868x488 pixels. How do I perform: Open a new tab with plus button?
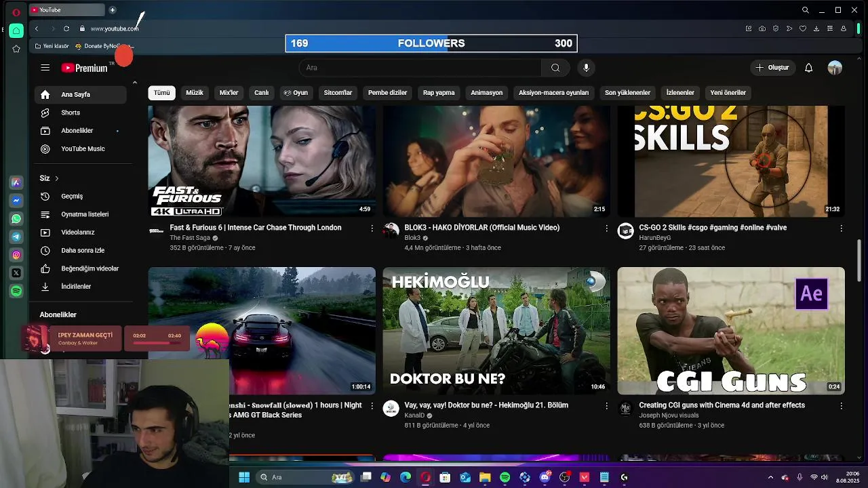(x=113, y=9)
